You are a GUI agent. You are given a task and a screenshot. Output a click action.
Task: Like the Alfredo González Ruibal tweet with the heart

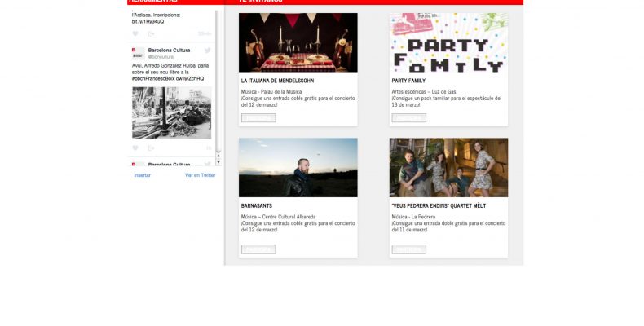coord(135,148)
